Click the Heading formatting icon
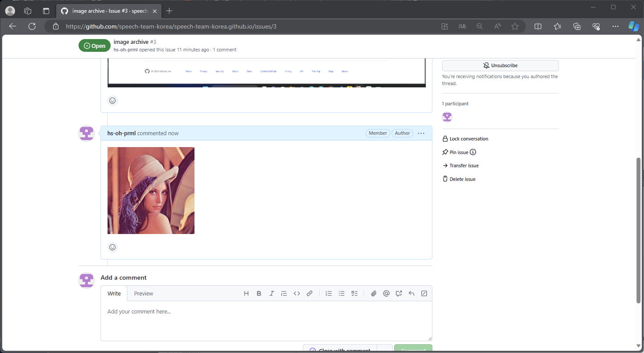The image size is (644, 353). click(246, 293)
